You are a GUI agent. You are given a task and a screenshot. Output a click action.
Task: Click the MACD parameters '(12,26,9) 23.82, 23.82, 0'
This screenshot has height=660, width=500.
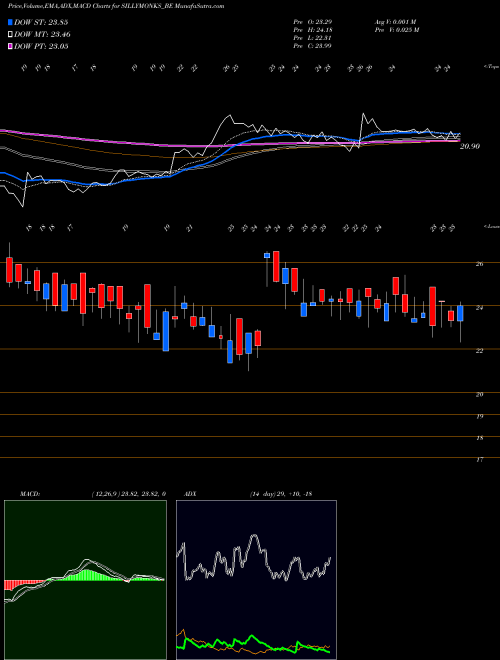click(x=128, y=494)
